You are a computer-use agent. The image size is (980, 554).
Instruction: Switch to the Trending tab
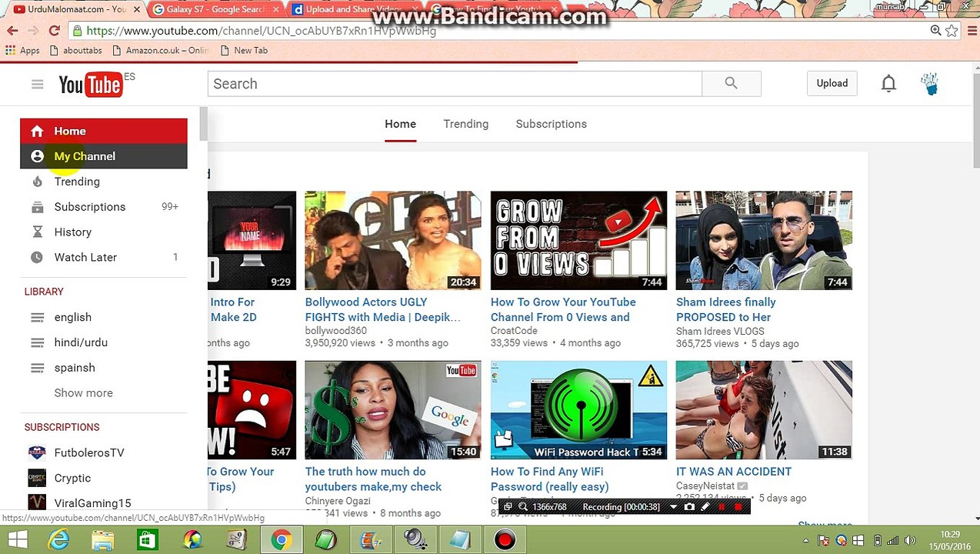465,124
